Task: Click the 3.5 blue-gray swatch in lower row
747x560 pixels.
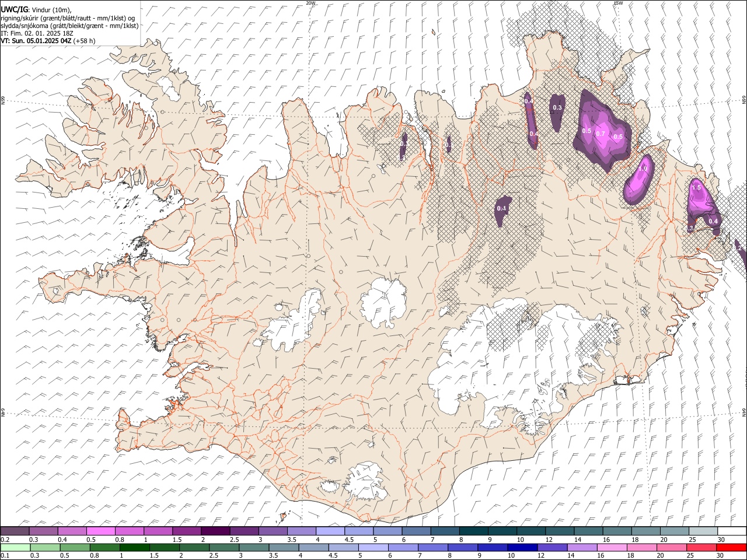Action: [x=284, y=547]
